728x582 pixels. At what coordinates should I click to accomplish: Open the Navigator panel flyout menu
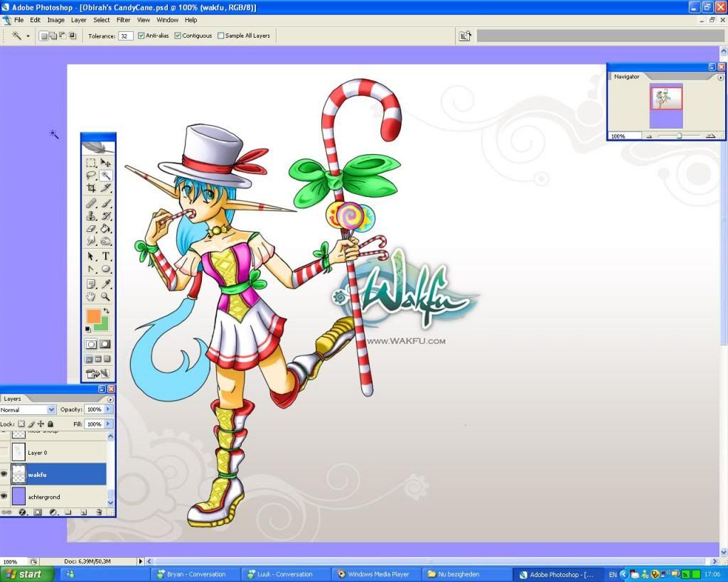pyautogui.click(x=721, y=77)
